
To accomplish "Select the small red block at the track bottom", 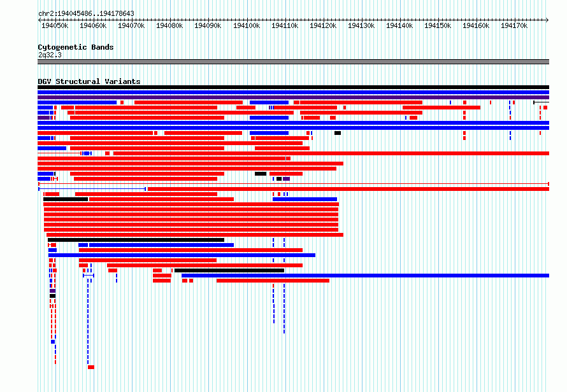I will click(91, 367).
